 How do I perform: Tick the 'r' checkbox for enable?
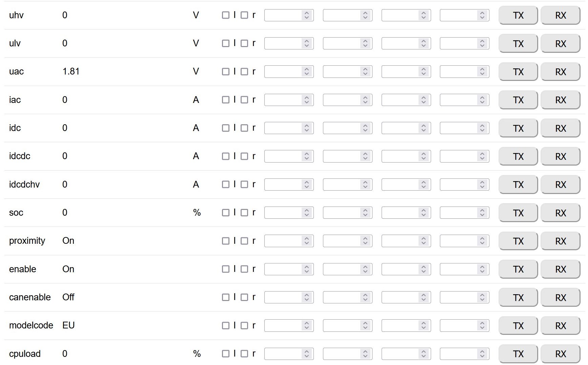point(244,269)
